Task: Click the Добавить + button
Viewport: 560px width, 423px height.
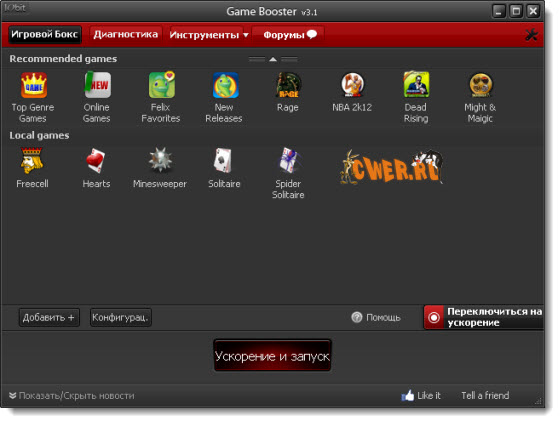Action: pos(49,317)
